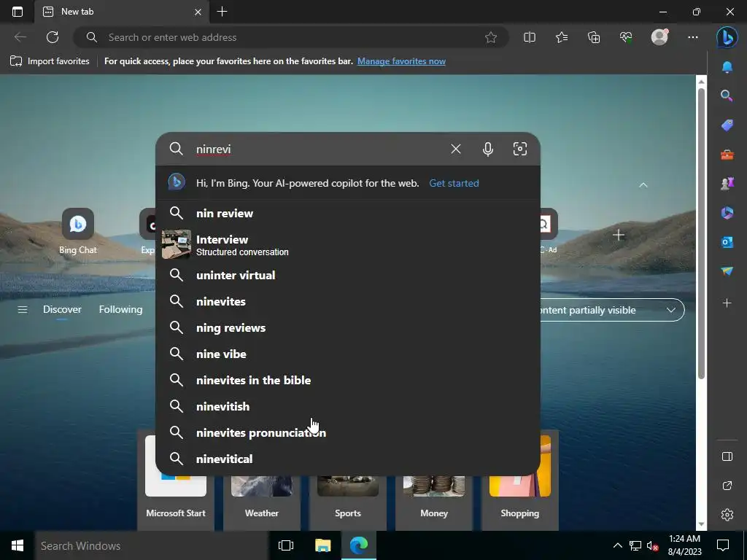
Task: Open the sidebar Shopping tag icon
Action: point(727,125)
